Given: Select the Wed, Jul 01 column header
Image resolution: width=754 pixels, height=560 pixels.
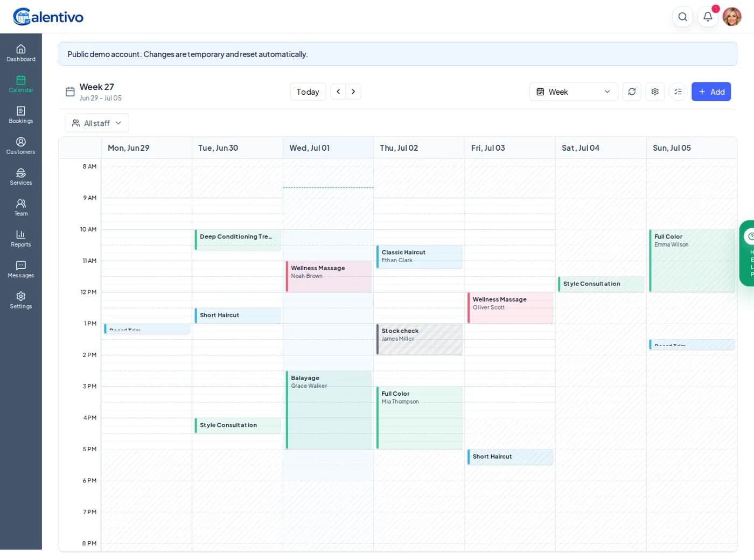Looking at the screenshot, I should [328, 148].
